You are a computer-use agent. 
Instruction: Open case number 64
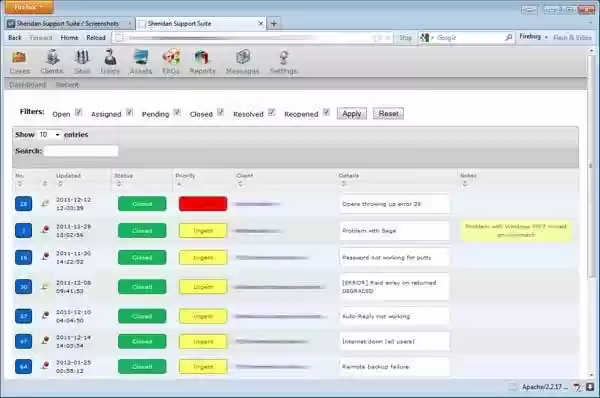click(23, 367)
